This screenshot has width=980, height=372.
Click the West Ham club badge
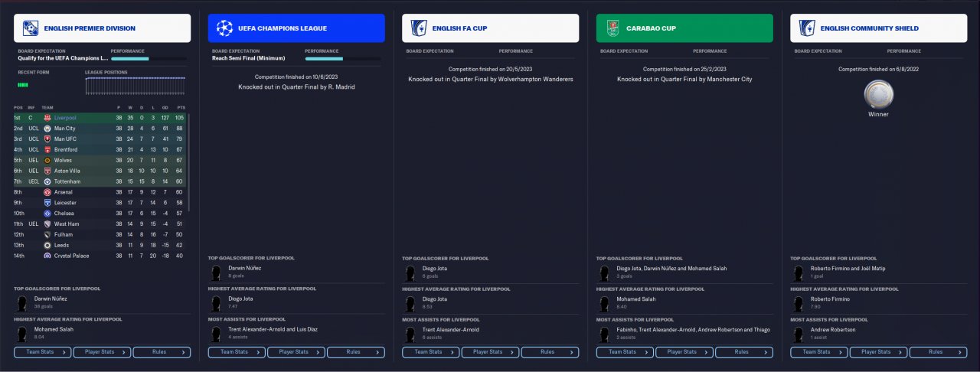tap(47, 224)
